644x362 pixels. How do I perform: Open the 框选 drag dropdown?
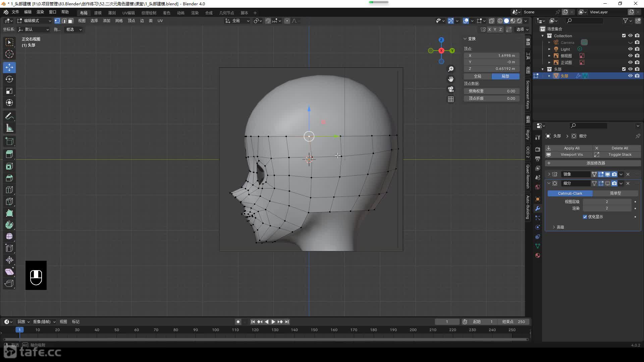(73, 29)
